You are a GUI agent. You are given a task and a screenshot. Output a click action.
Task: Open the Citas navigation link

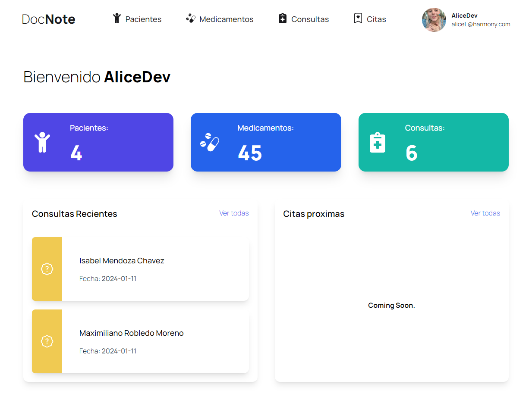point(376,19)
